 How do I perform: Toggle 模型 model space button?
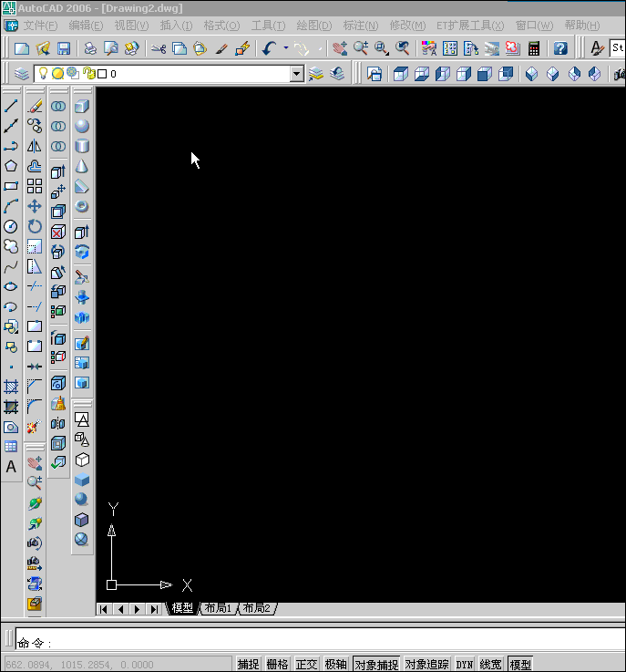click(520, 665)
